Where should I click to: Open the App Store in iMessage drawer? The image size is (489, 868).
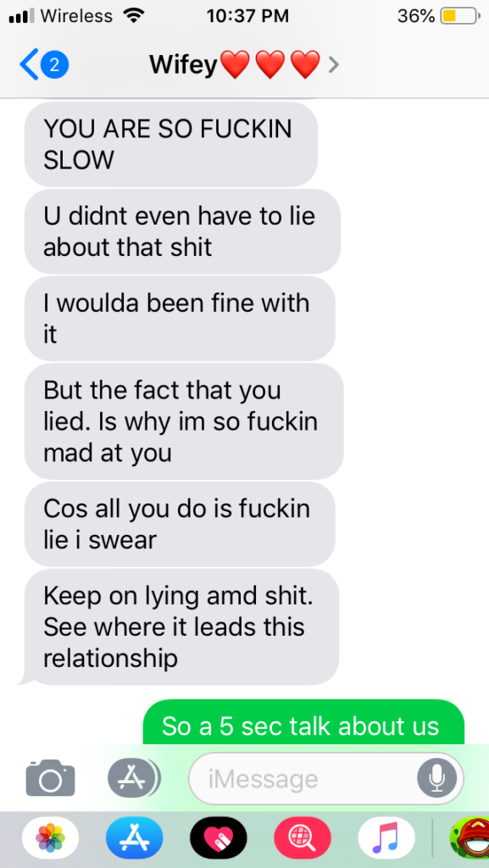coord(135,837)
